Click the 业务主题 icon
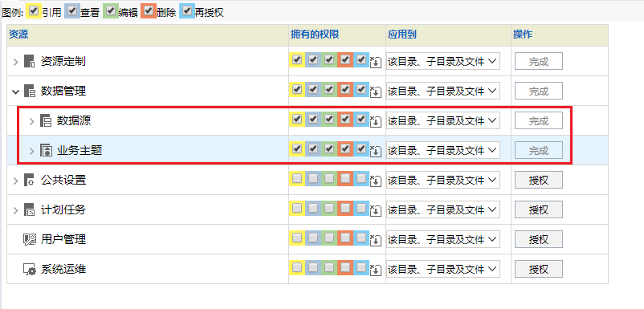The width and height of the screenshot is (644, 309). click(x=46, y=151)
